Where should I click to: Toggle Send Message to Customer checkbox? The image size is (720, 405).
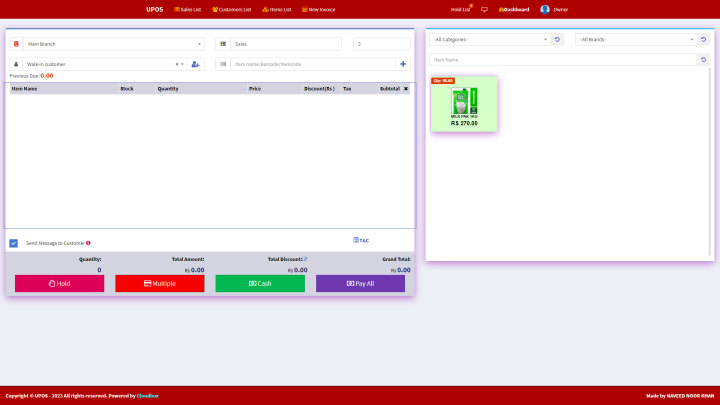[x=14, y=243]
